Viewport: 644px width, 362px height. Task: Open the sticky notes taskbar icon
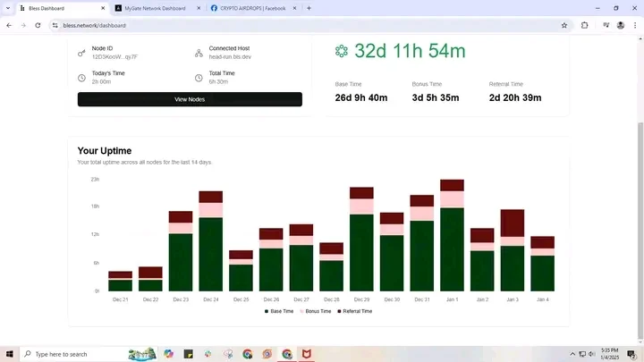coord(188,354)
